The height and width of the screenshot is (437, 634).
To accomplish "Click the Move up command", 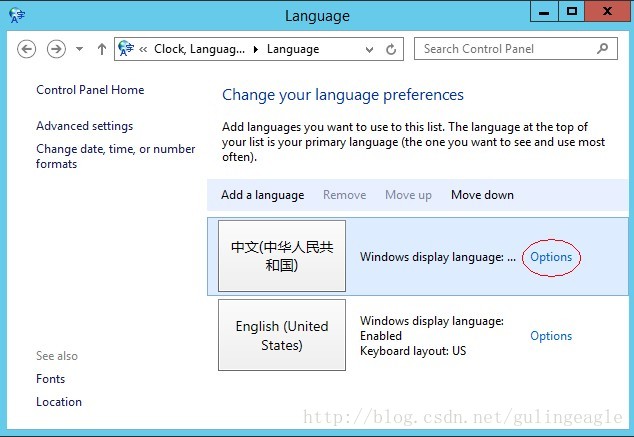I will [x=408, y=195].
